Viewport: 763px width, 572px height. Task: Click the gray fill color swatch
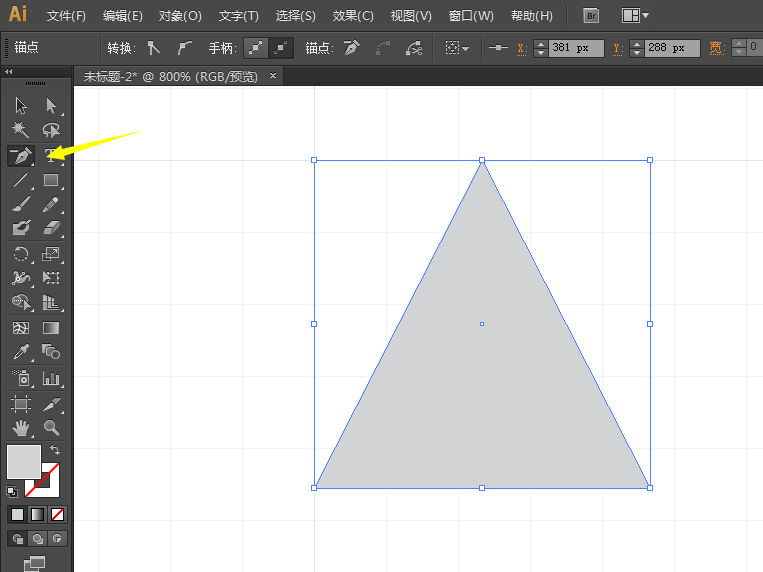(24, 461)
